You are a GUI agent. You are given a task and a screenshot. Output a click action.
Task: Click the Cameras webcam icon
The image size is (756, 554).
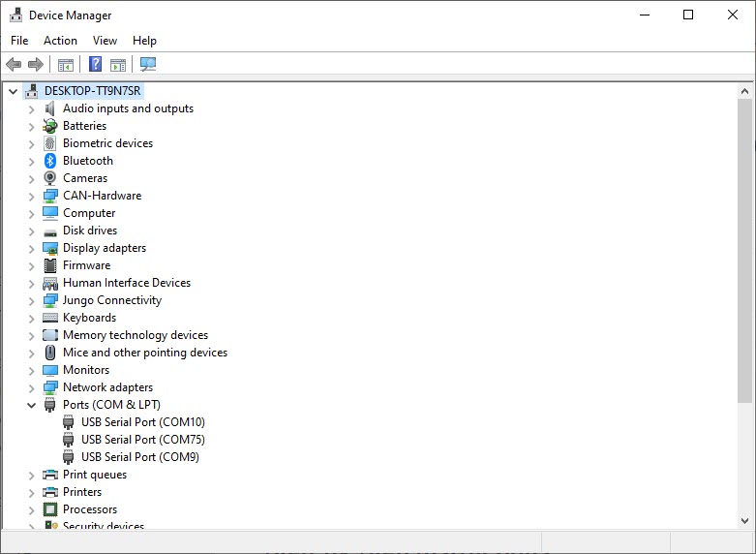coord(50,178)
